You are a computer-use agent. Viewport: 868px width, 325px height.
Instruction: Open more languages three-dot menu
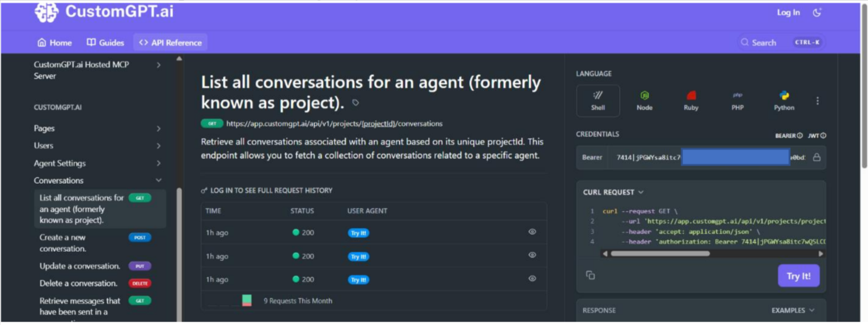click(818, 101)
